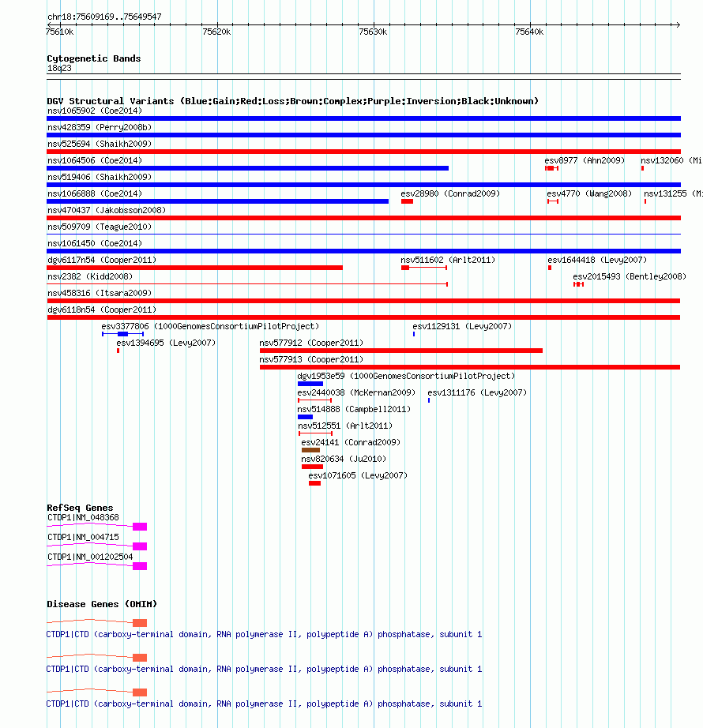Image resolution: width=703 pixels, height=728 pixels.
Task: Click the esv1311176 (Levy2007) label
Action: point(477,392)
